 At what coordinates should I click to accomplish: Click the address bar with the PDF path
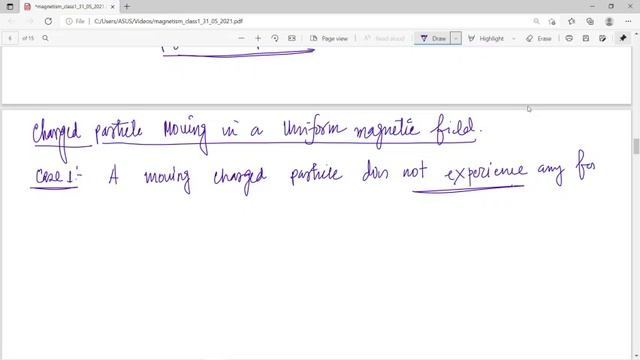click(x=168, y=21)
